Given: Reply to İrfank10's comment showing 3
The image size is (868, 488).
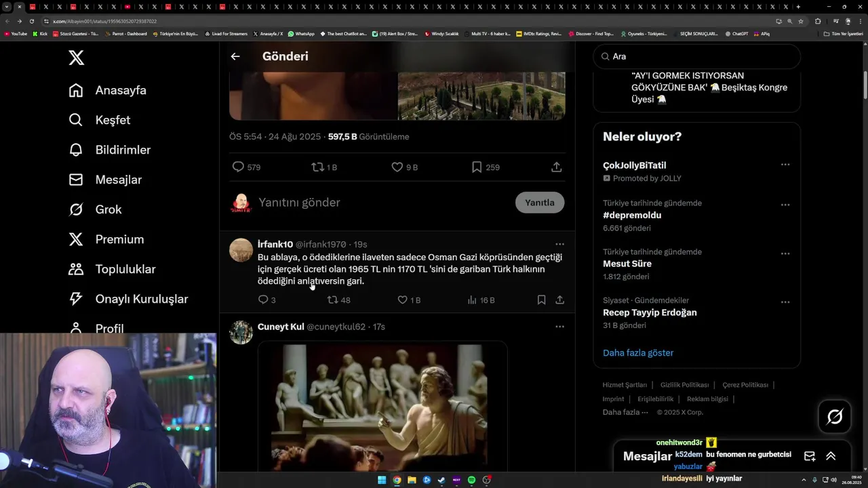Looking at the screenshot, I should click(267, 300).
